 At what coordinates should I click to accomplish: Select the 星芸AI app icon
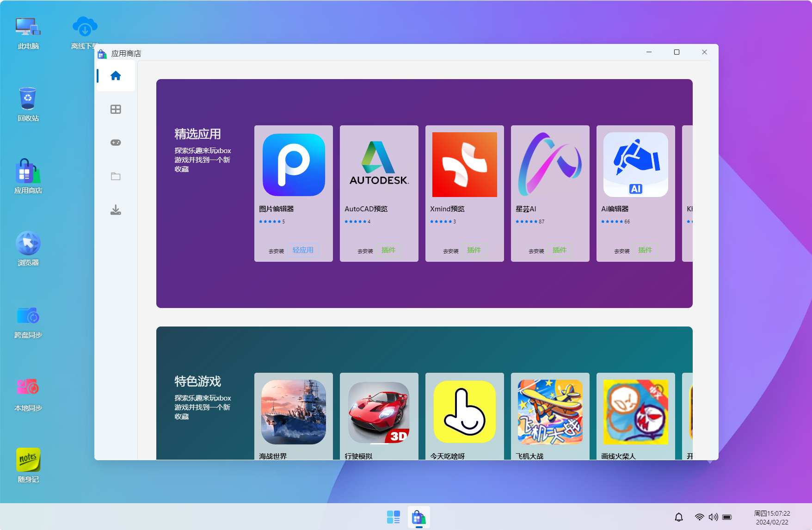(x=550, y=165)
